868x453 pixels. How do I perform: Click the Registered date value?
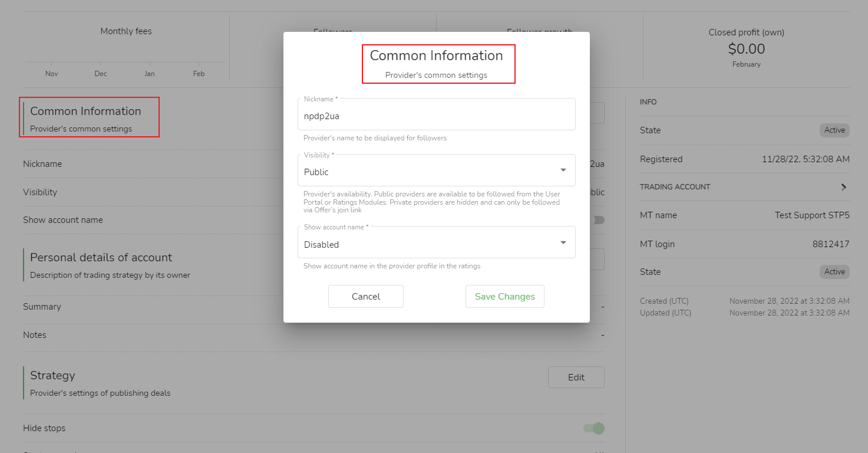805,159
